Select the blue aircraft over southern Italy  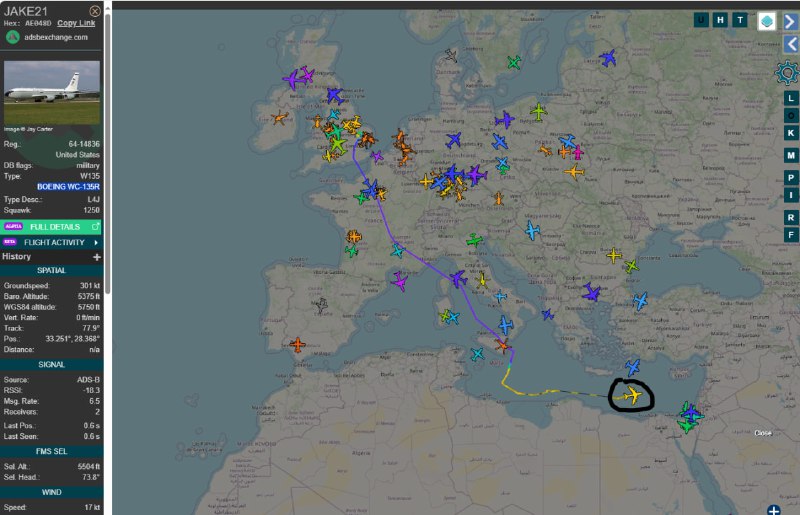(506, 325)
